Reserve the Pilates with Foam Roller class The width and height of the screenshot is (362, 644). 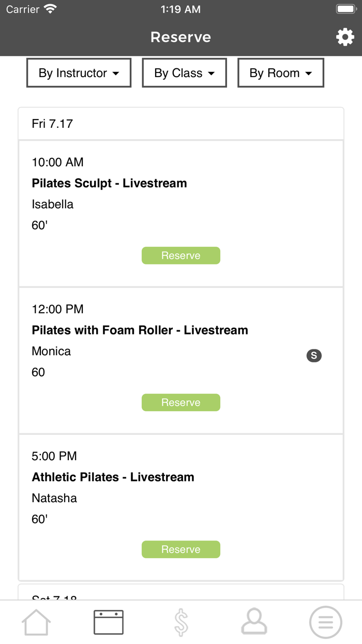[x=181, y=402]
